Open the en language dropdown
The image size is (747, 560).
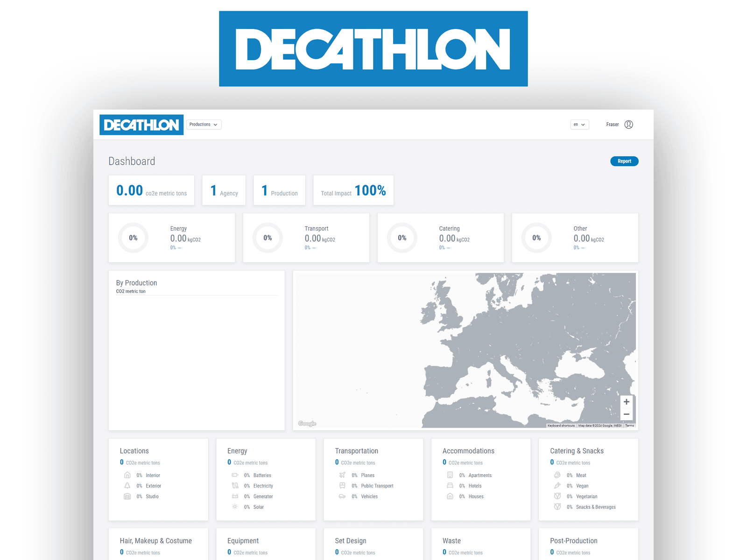(580, 125)
